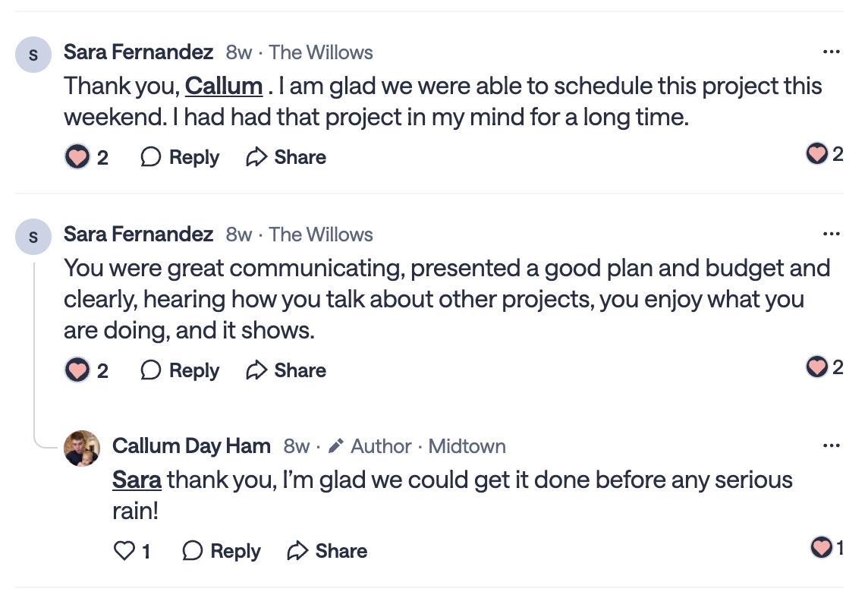This screenshot has height=598, width=868.
Task: Share Callum's reply about serious rain
Action: point(327,551)
